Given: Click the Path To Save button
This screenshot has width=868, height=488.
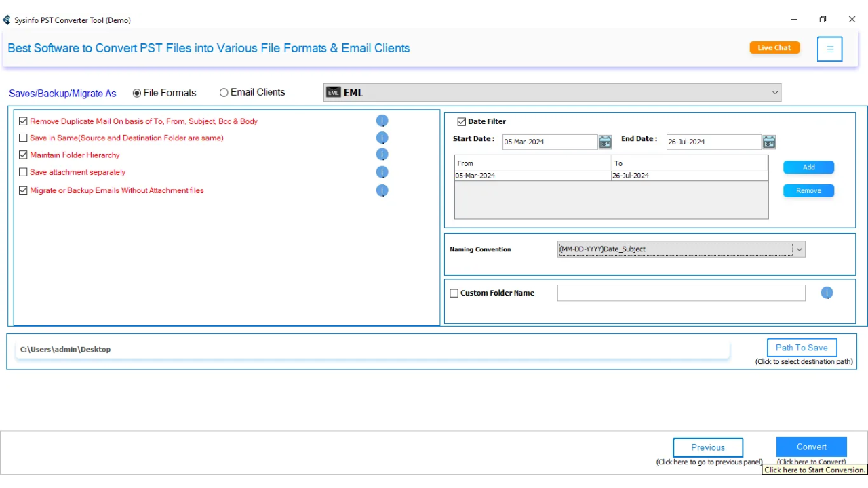Looking at the screenshot, I should [x=802, y=348].
